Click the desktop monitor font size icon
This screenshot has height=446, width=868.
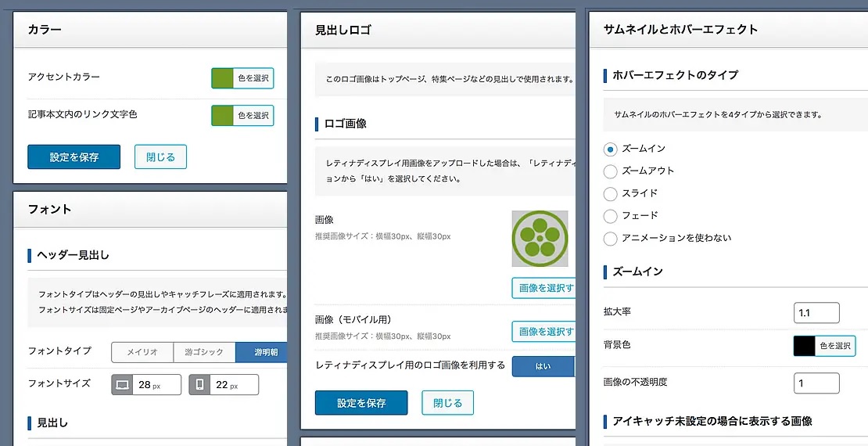coord(122,385)
